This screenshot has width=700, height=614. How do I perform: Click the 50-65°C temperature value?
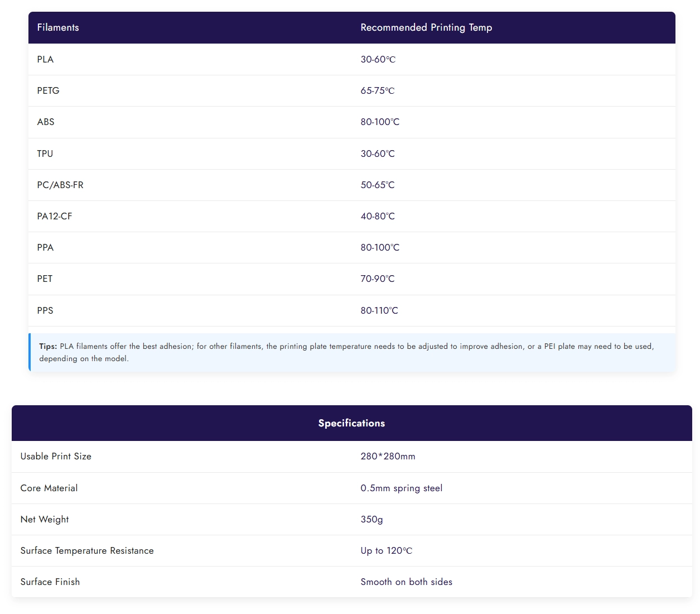pos(378,185)
